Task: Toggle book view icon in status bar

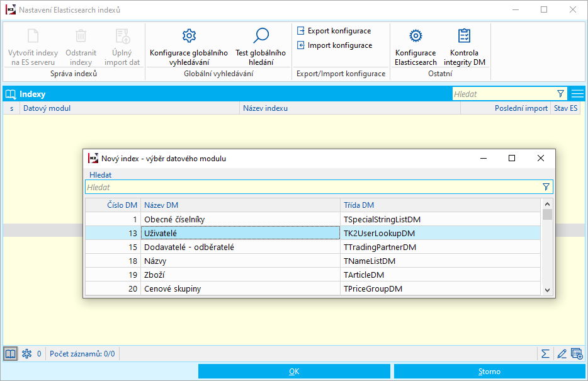Action: coord(10,353)
